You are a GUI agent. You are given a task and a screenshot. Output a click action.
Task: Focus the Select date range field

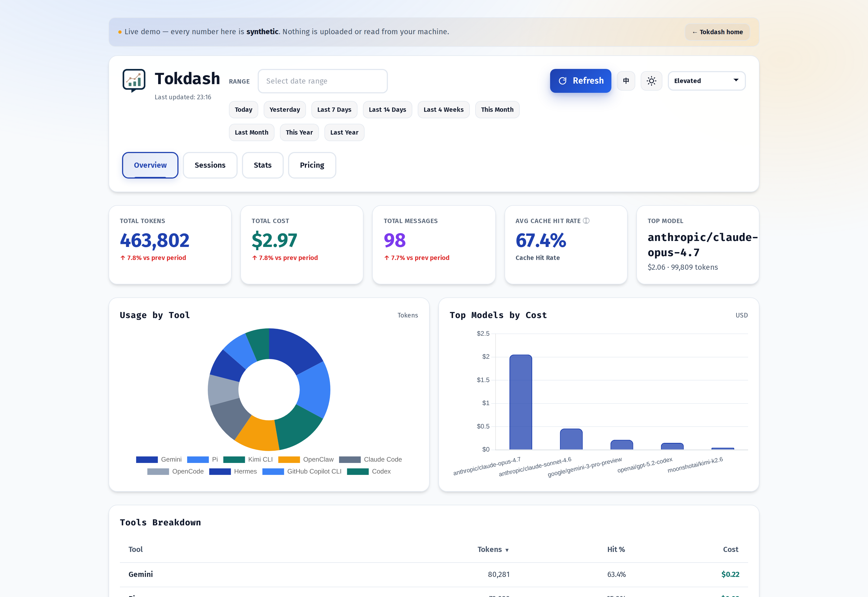(x=323, y=81)
